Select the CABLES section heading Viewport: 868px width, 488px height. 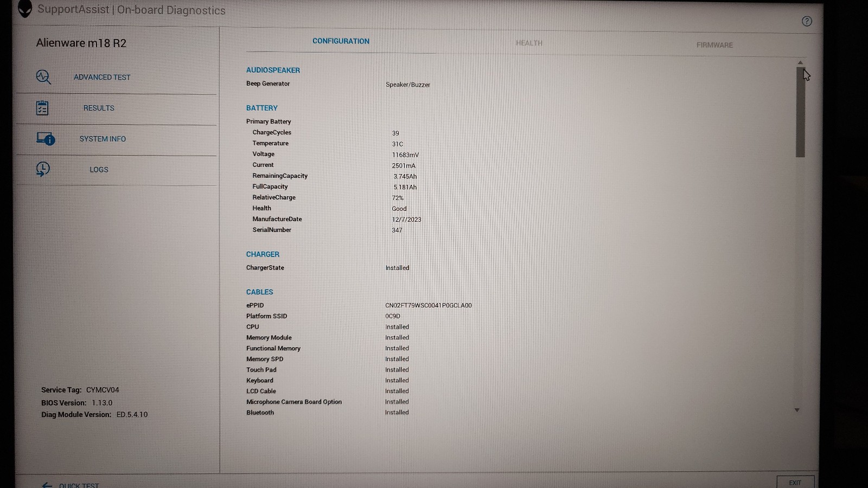259,292
